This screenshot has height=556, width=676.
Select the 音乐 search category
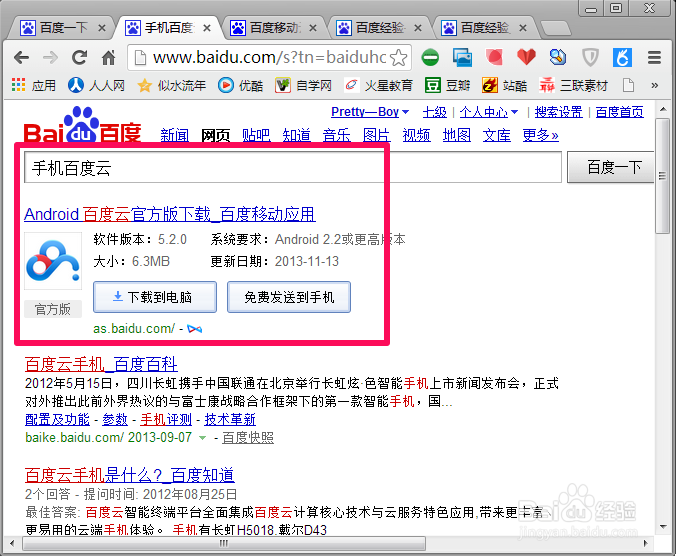[x=337, y=135]
